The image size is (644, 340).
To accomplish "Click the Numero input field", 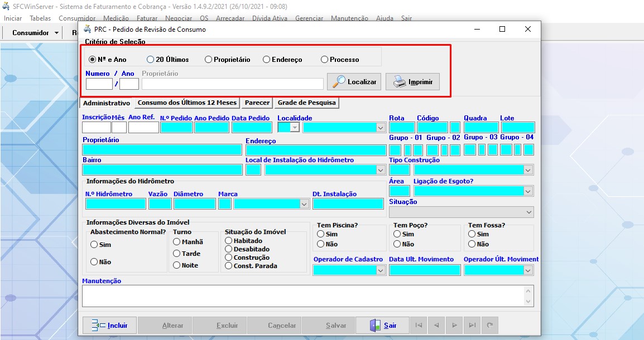I will click(x=99, y=84).
